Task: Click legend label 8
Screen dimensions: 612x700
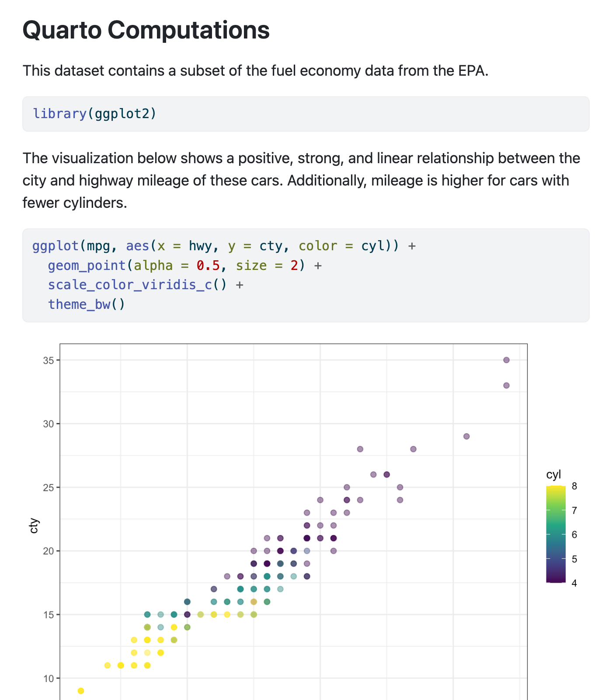Action: pyautogui.click(x=574, y=486)
